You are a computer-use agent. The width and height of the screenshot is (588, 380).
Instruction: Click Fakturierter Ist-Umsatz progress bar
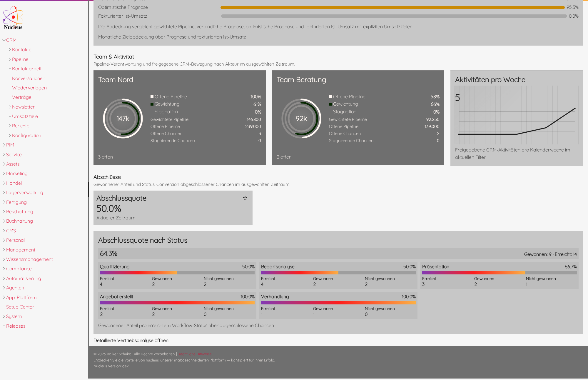[394, 16]
